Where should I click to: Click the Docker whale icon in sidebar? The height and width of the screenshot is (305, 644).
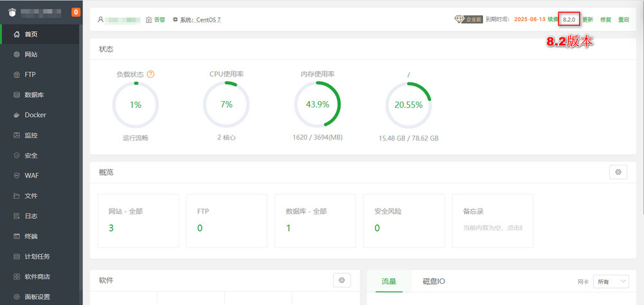click(x=17, y=115)
